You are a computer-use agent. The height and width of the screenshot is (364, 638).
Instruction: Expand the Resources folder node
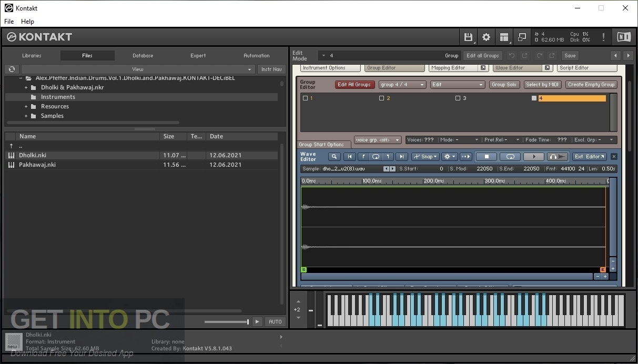26,106
